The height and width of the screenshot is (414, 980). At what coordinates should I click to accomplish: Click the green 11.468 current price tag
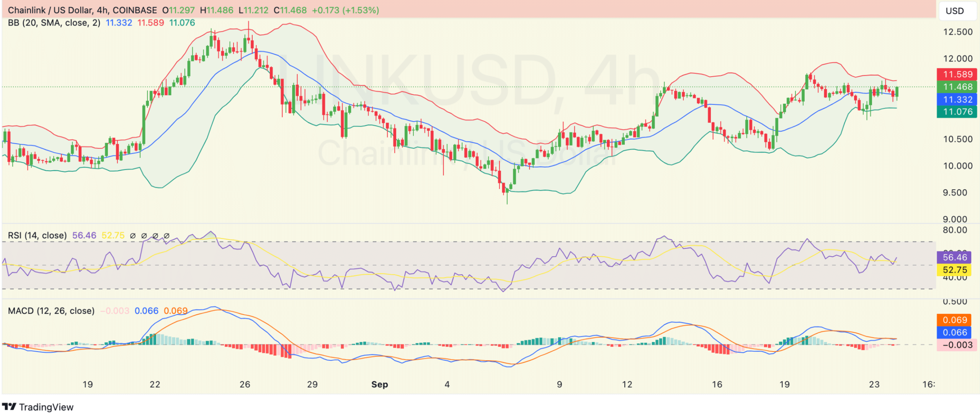(957, 87)
